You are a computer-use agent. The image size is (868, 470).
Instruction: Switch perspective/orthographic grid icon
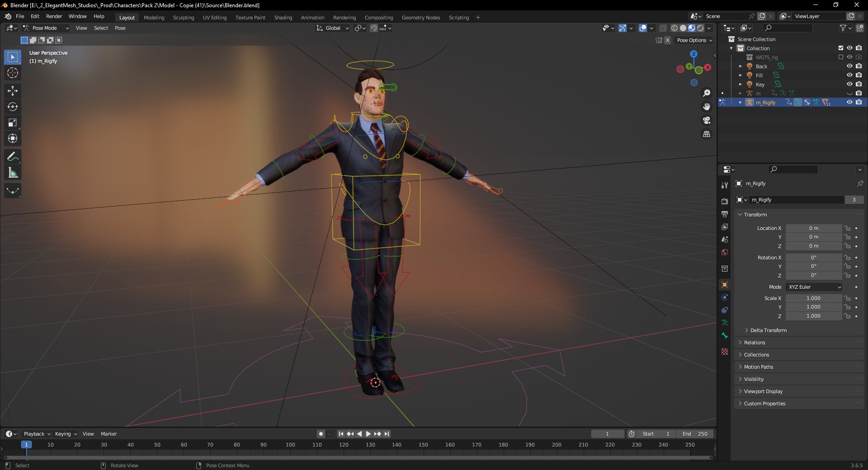tap(707, 134)
